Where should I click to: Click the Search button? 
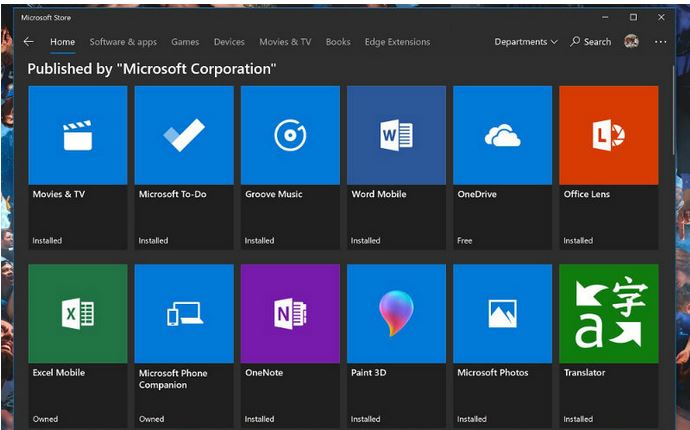point(591,42)
